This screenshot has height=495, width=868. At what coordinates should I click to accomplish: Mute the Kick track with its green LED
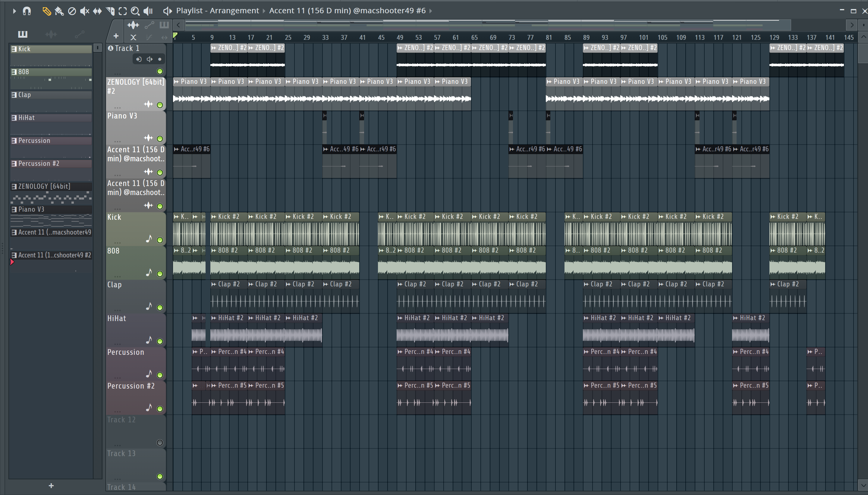point(160,240)
